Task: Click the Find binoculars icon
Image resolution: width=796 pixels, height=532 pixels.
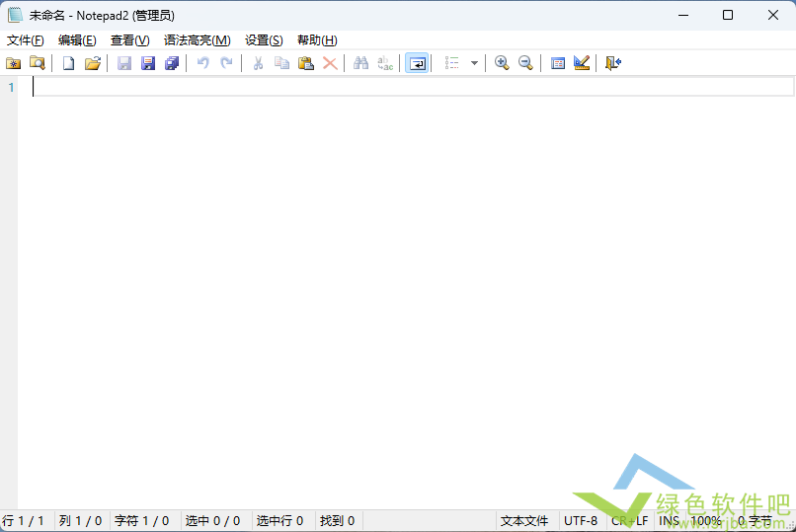Action: (x=361, y=63)
